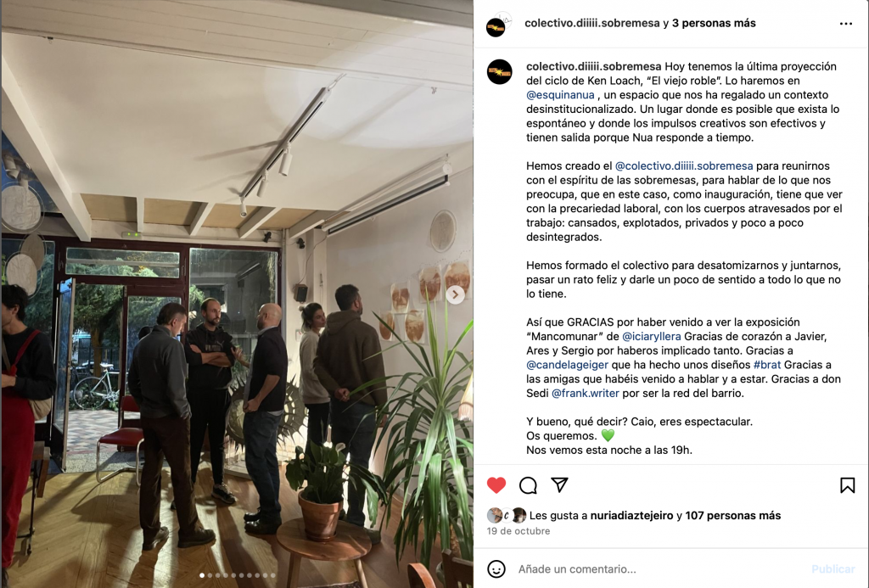View the list of '107 personas más' likes

[x=732, y=515]
